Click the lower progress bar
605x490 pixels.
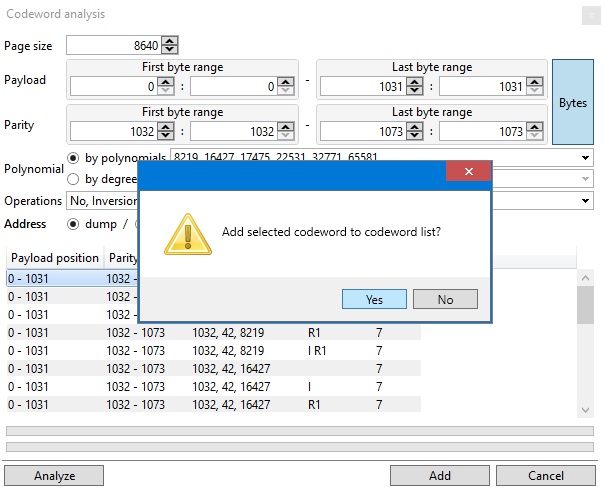[300, 447]
